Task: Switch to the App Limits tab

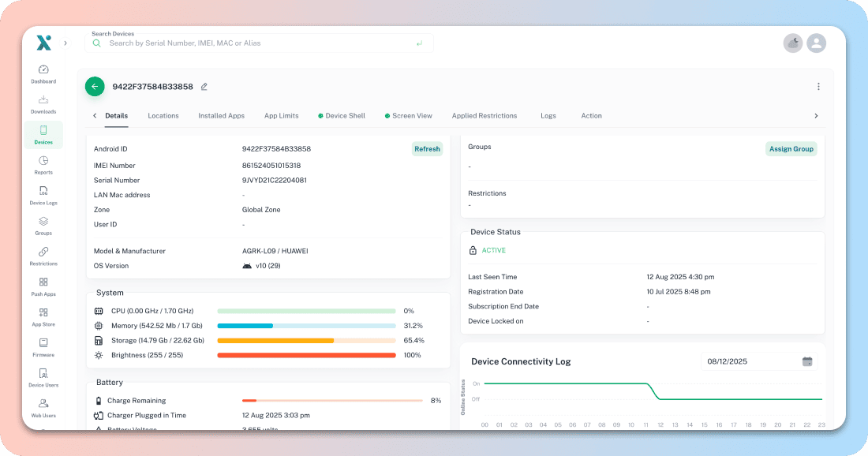Action: pos(281,116)
